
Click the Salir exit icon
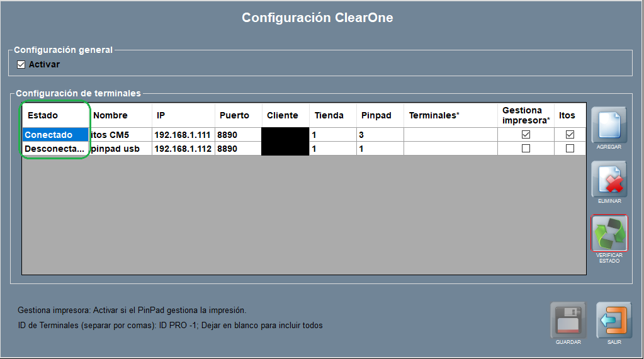[614, 321]
